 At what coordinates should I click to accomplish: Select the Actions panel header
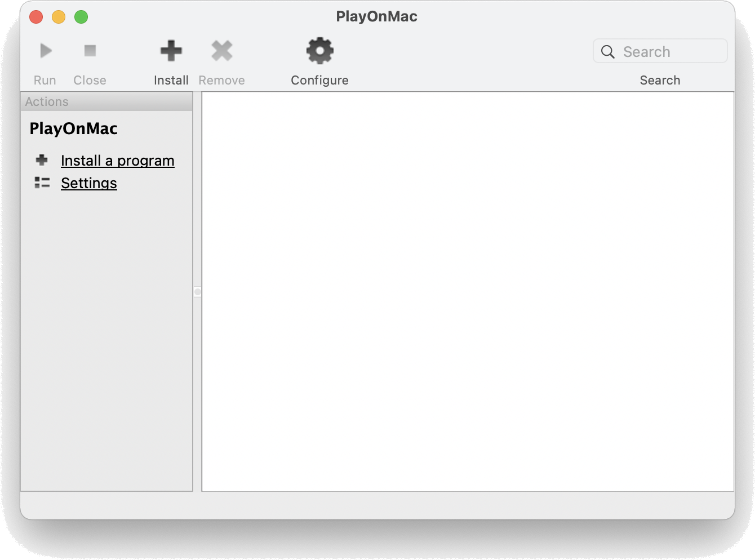47,101
